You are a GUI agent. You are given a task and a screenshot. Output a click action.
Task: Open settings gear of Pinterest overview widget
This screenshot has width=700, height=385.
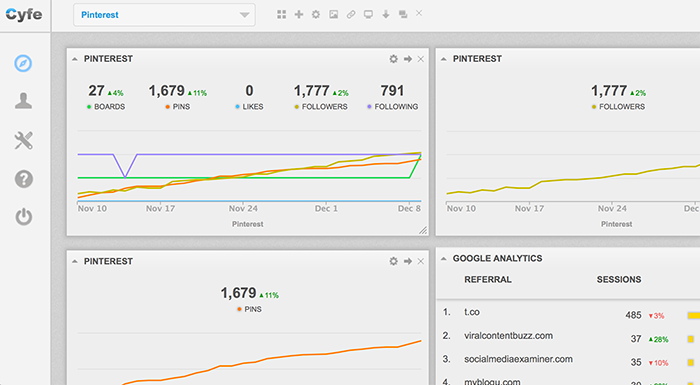pos(393,59)
